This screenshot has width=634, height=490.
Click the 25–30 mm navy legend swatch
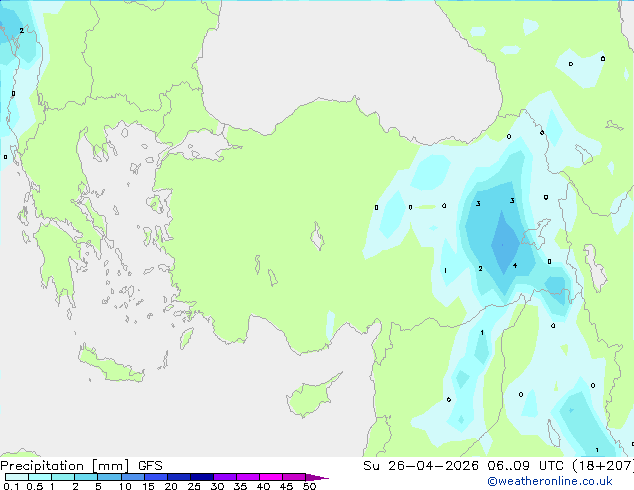[202, 477]
